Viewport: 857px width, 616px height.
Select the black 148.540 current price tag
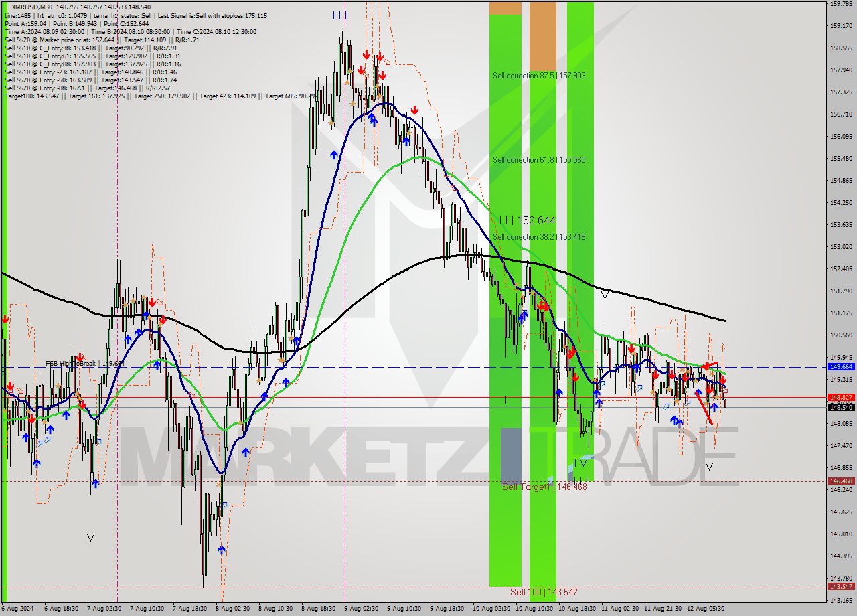point(841,407)
